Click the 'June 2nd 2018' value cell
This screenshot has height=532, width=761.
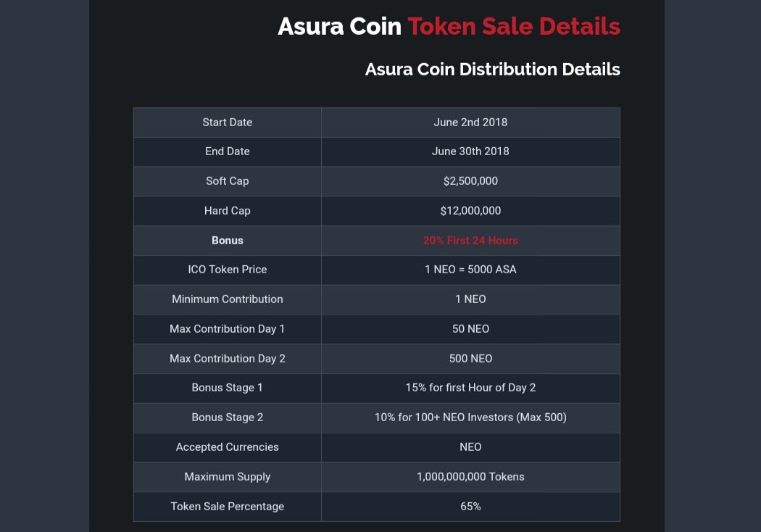pos(470,122)
